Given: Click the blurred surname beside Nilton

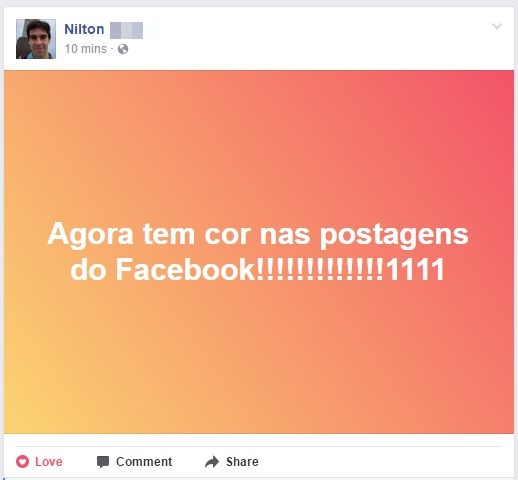Looking at the screenshot, I should coord(126,30).
